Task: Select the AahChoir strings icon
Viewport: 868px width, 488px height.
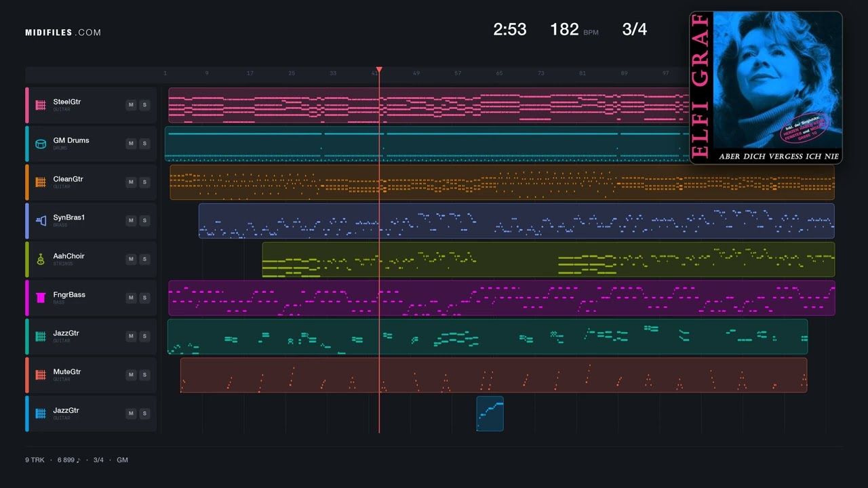Action: click(x=41, y=260)
